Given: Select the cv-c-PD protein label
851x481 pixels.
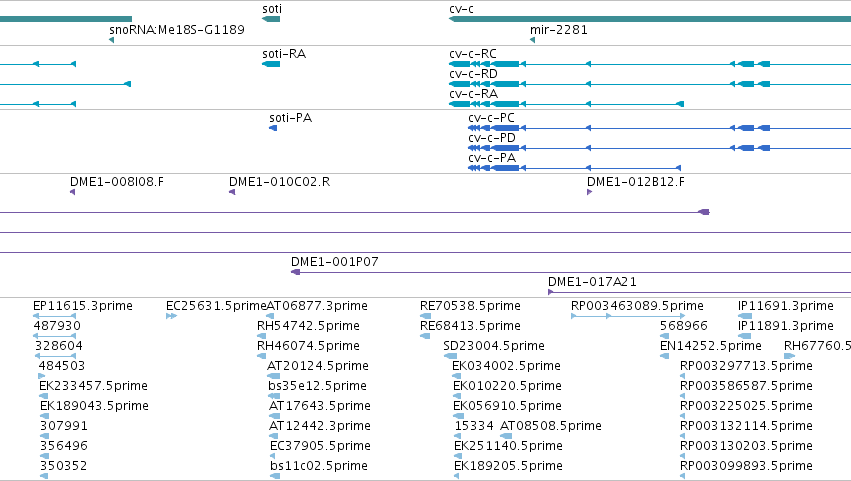Looking at the screenshot, I should point(492,138).
